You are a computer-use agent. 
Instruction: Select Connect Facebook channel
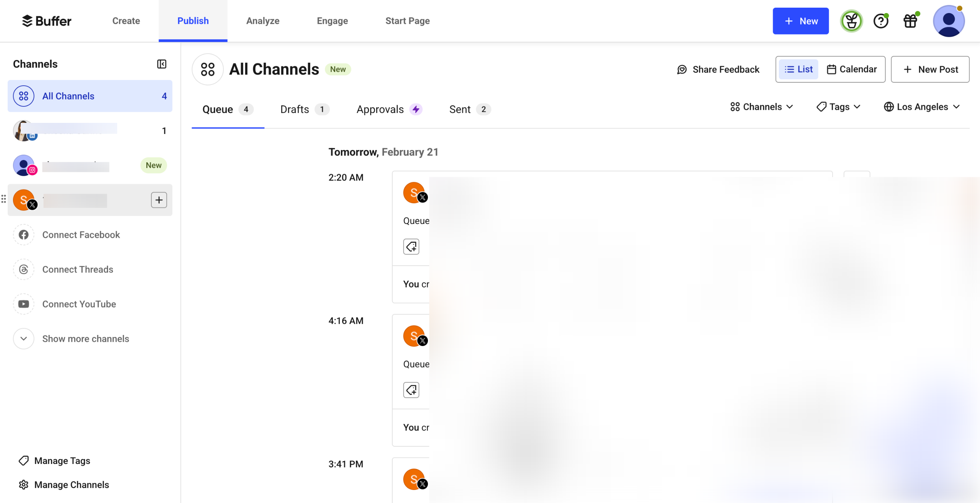coord(81,235)
